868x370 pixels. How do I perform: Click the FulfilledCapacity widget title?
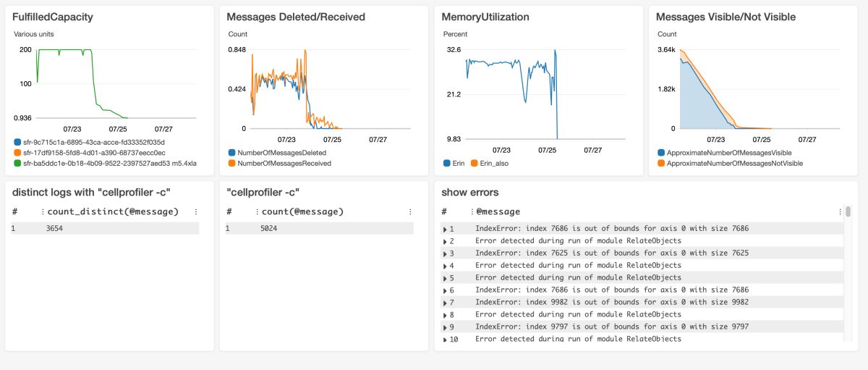(x=52, y=17)
